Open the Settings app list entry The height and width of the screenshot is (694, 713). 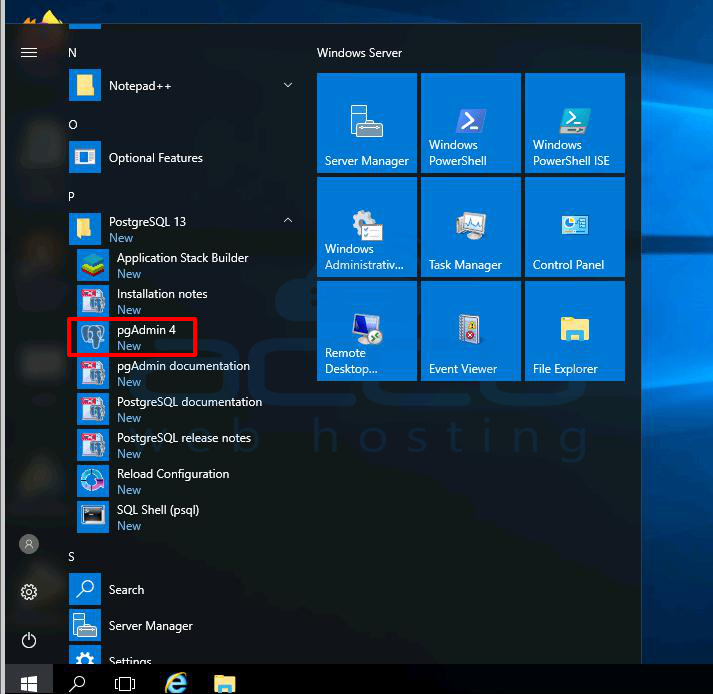coord(182,654)
